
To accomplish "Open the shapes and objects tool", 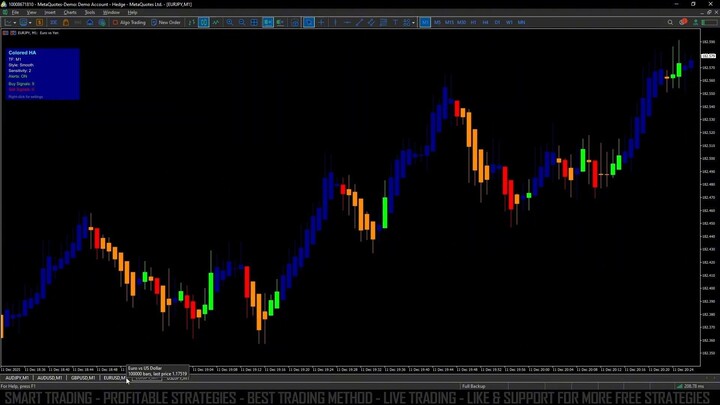I will [x=406, y=22].
